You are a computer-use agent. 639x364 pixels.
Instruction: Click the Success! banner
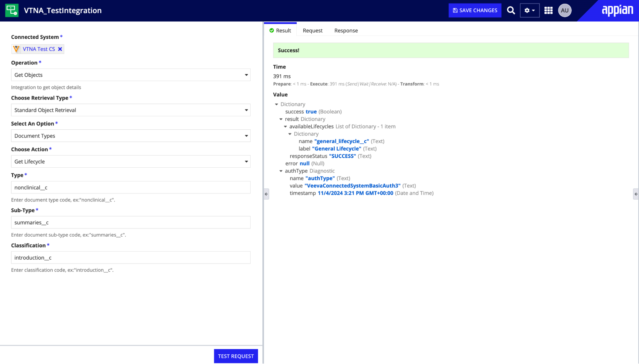tap(451, 50)
